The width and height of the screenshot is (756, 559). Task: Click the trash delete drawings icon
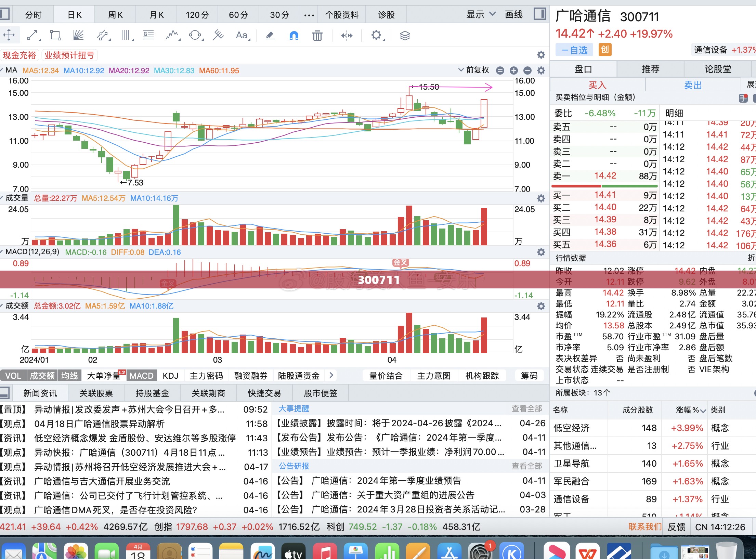[x=317, y=35]
